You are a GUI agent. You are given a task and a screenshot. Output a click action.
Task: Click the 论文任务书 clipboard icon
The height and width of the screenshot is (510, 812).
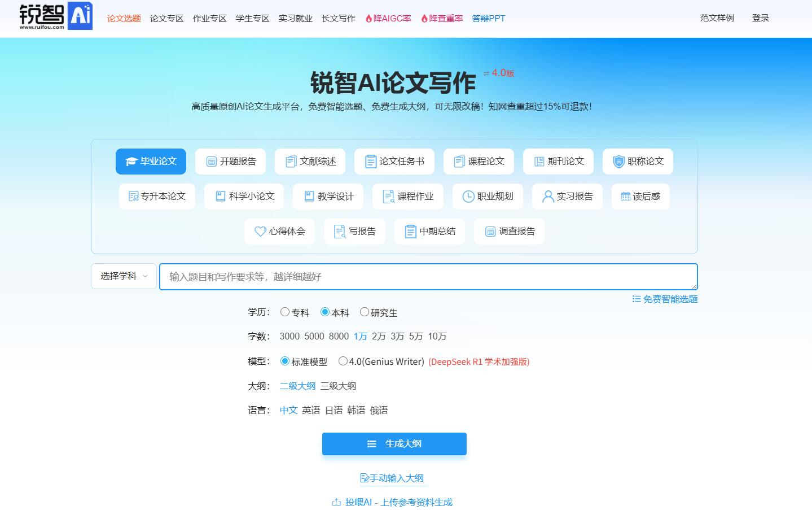tap(371, 162)
